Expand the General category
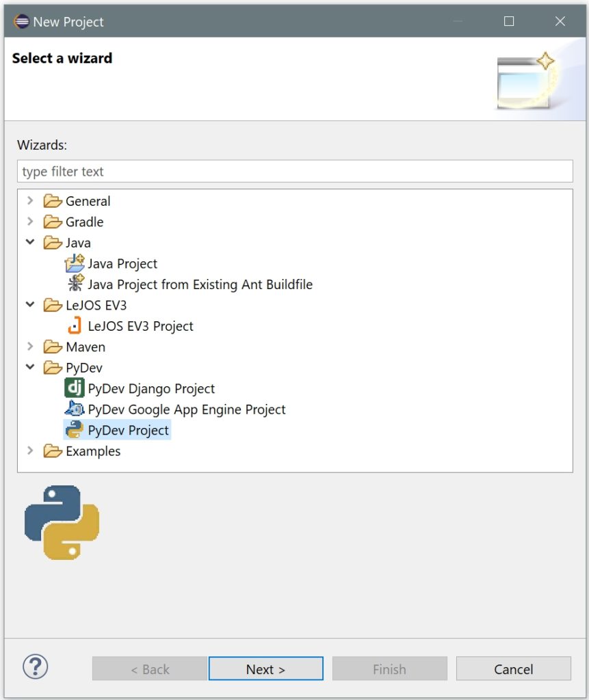Screen dimensions: 589x700 click(x=29, y=200)
